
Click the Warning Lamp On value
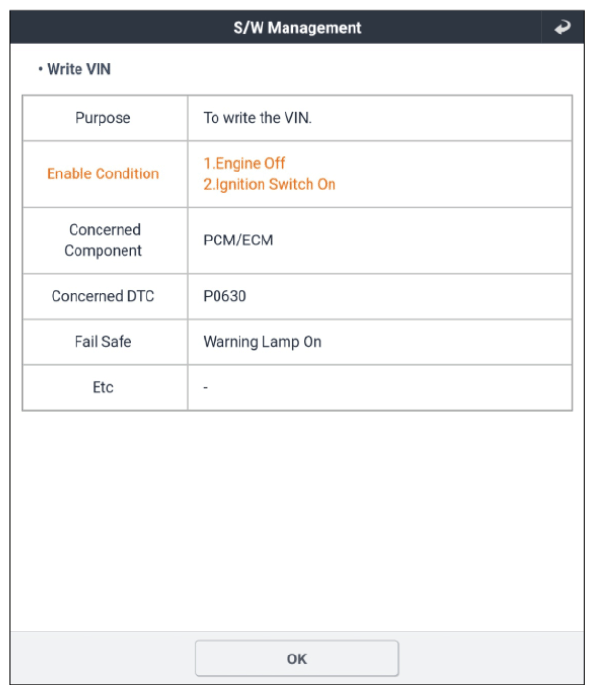[x=262, y=342]
